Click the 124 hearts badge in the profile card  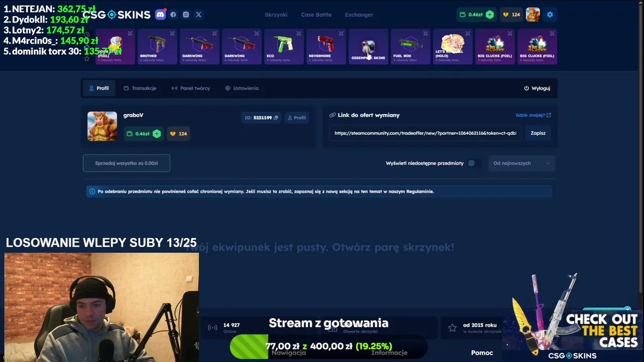point(179,133)
